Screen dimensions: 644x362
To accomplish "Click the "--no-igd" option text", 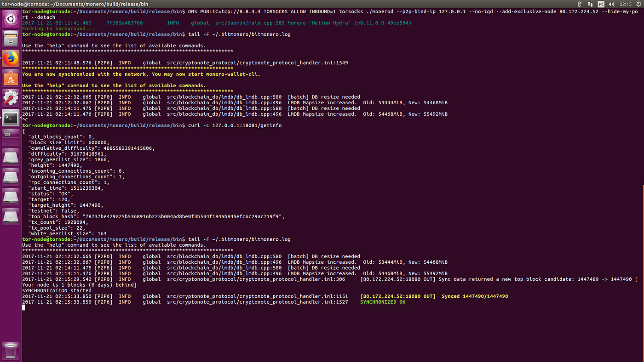I will tap(481, 11).
